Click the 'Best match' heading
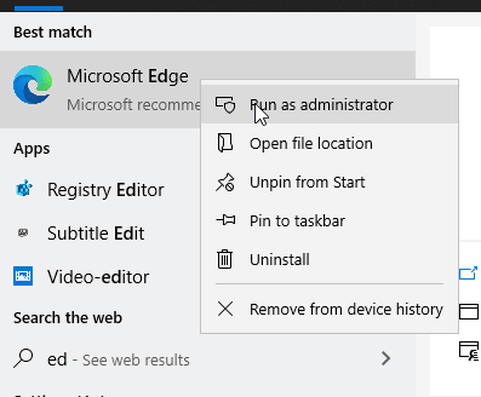This screenshot has width=481, height=397. coord(53,32)
